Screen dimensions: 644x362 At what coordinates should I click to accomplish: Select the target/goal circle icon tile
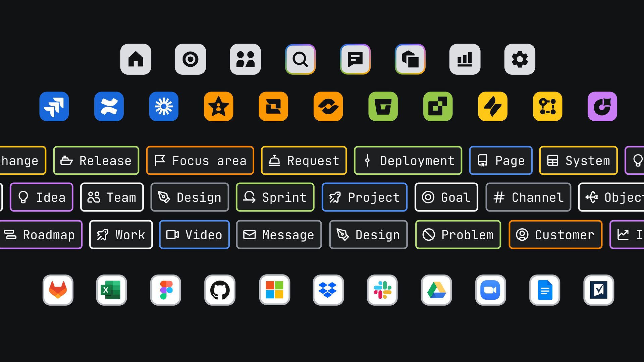tap(191, 59)
